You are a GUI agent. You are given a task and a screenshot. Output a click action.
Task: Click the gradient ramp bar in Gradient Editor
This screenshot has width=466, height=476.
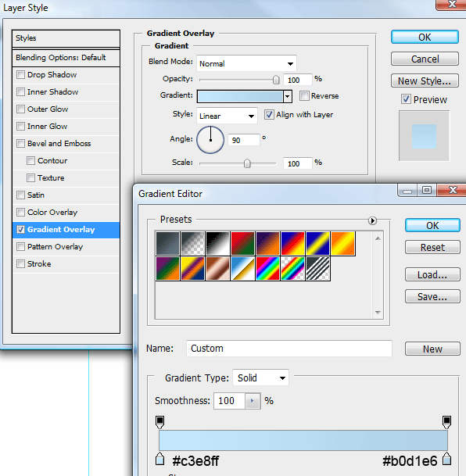pos(303,440)
